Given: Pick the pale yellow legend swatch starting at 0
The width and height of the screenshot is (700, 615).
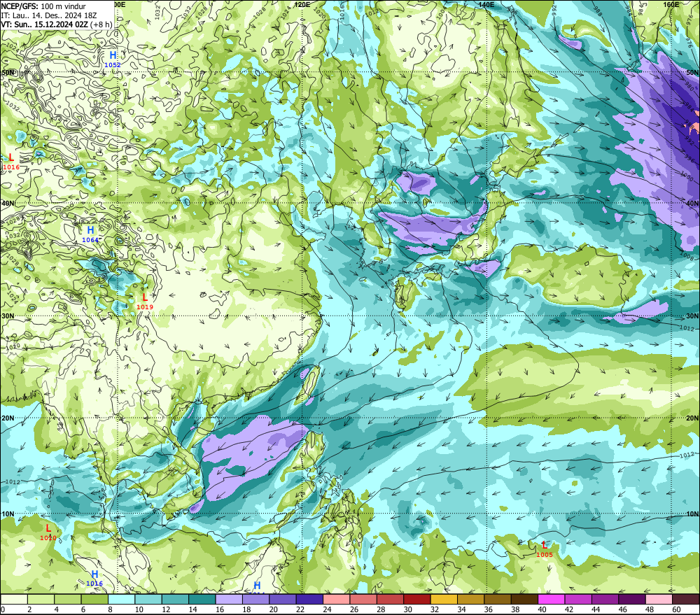Looking at the screenshot, I should click(x=14, y=599).
